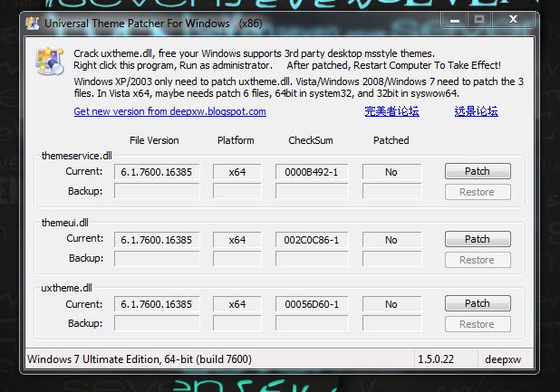Select uxtheme.dll current Patched No field

point(391,304)
